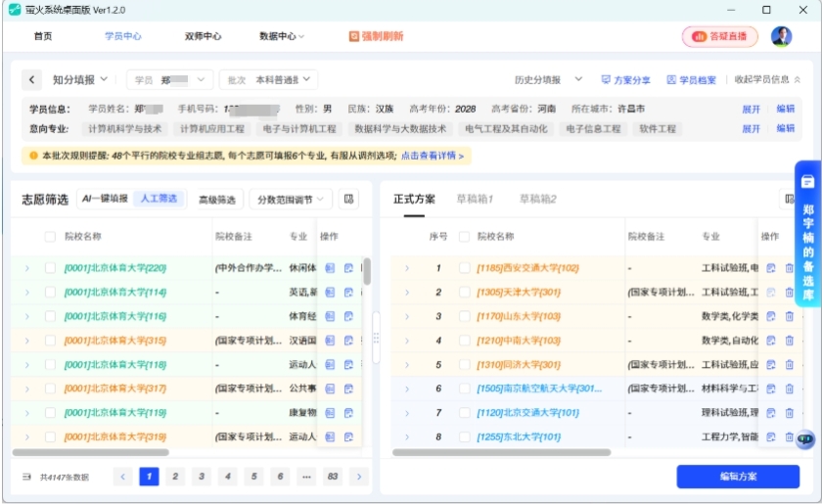Delete 西安交通大学(102) from the plan
This screenshot has height=504, width=822.
[x=789, y=268]
